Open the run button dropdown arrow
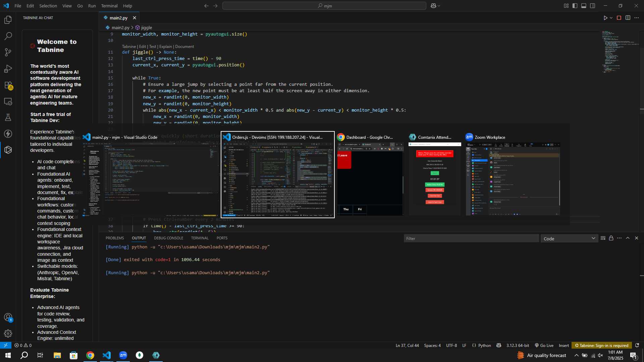Viewport: 644px width, 362px height. (x=611, y=18)
